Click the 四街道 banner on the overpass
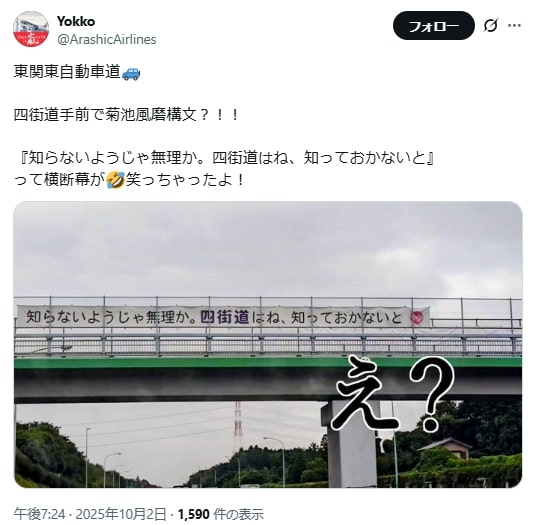 (x=224, y=317)
